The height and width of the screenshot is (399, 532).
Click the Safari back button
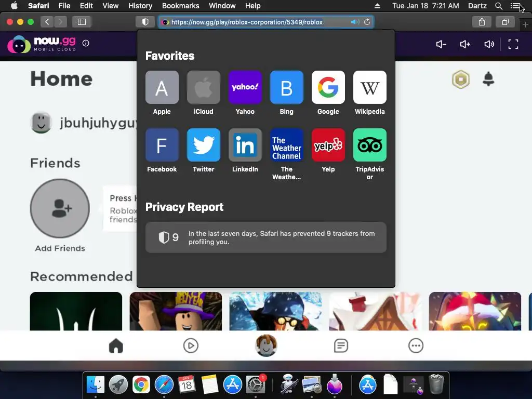pos(47,22)
